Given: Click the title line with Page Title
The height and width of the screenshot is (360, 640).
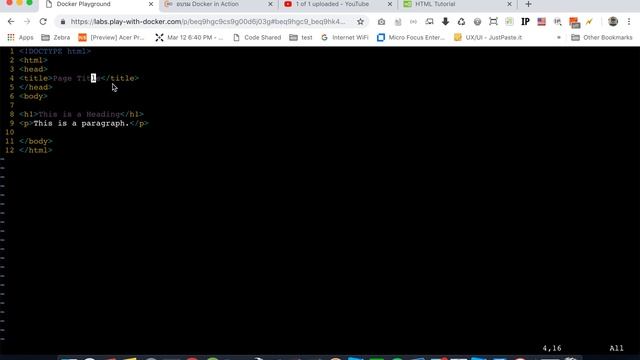Looking at the screenshot, I should pos(79,78).
